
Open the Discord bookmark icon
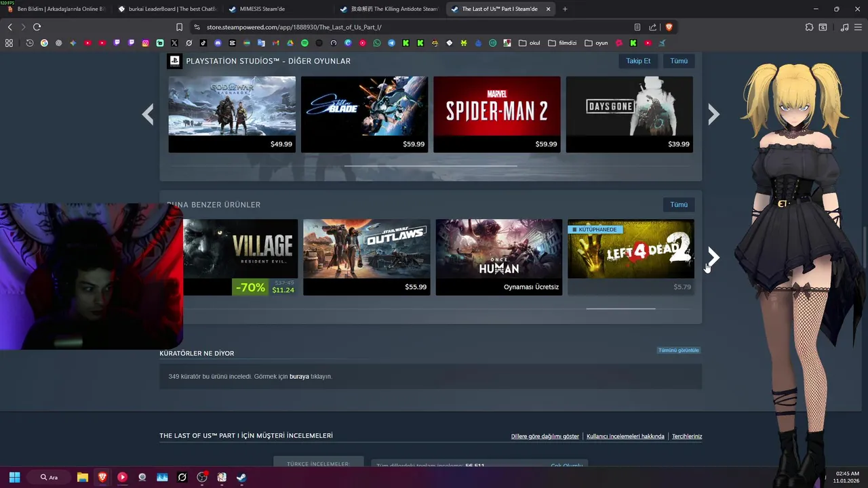(218, 43)
